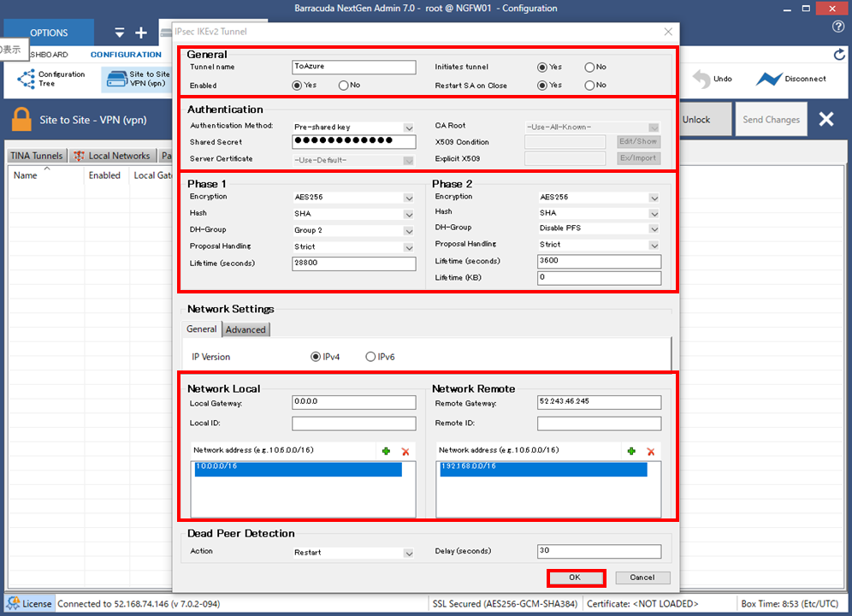Click the red X under Network Local

pos(405,451)
